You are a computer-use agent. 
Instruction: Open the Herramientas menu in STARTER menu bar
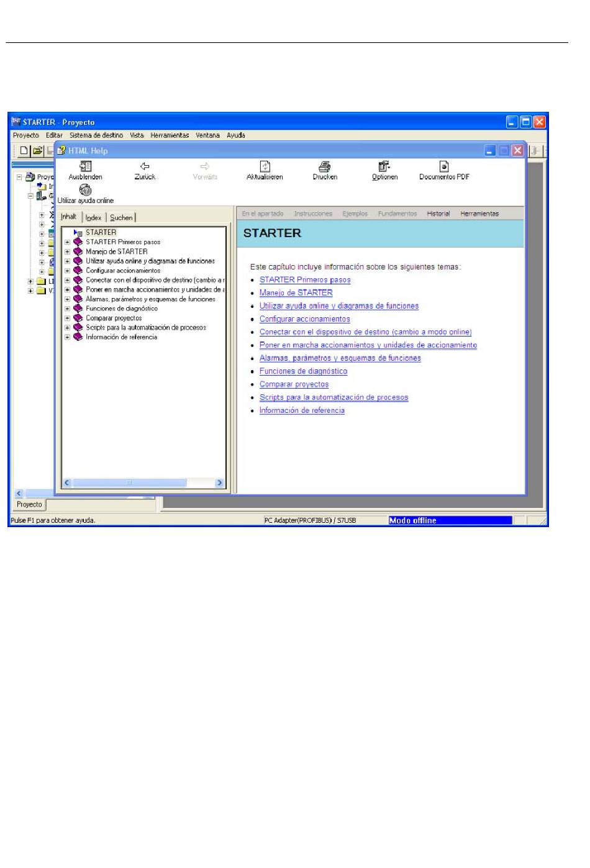click(x=170, y=135)
